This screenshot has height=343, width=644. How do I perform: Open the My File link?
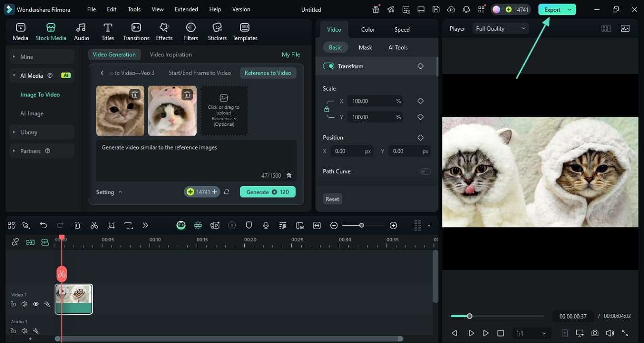[x=291, y=54]
